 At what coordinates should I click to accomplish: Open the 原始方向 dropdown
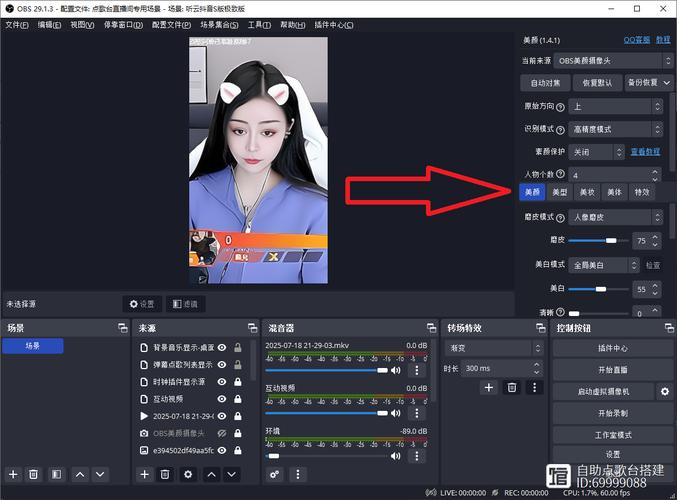pos(616,107)
